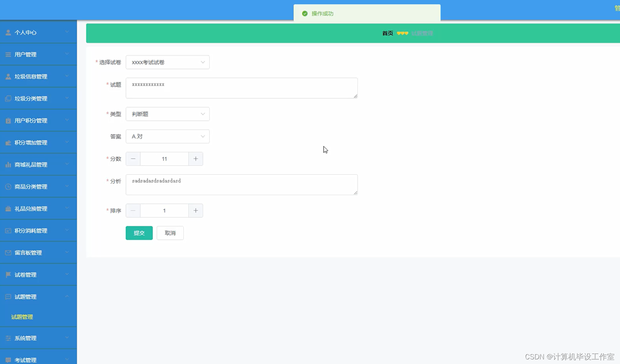Expand the 用户管理 menu chevron

[x=67, y=54]
